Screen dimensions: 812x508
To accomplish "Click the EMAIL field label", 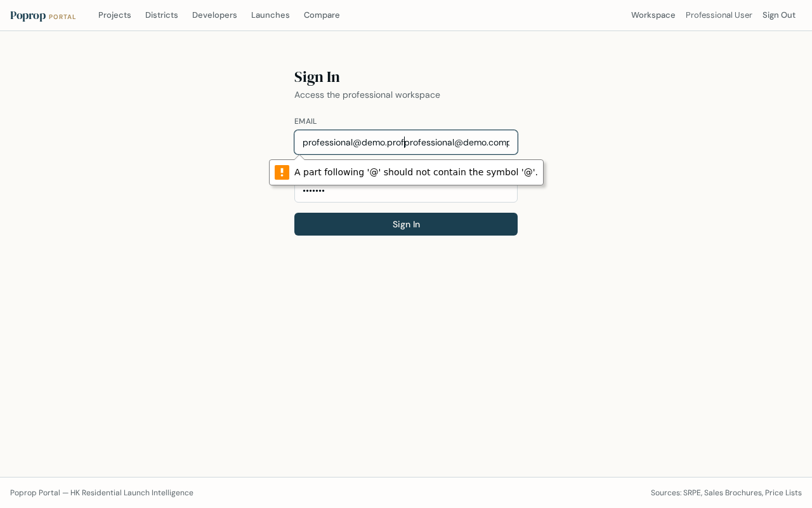I will [305, 121].
